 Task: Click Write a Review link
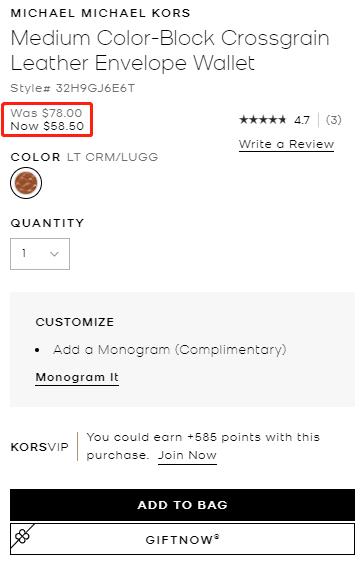(x=286, y=144)
